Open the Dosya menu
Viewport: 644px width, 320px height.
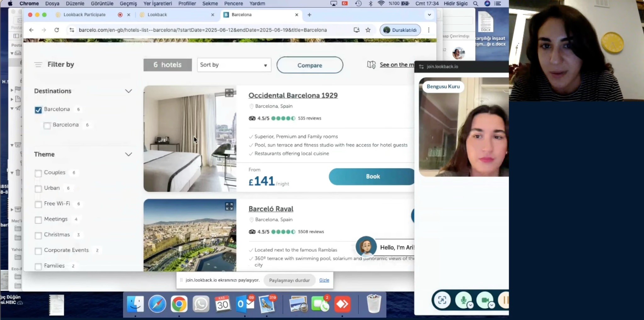[52, 3]
